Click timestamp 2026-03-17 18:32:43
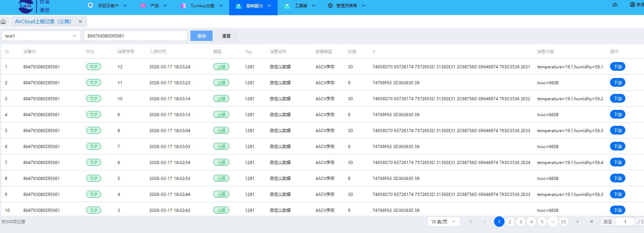The image size is (644, 233). pos(170,210)
